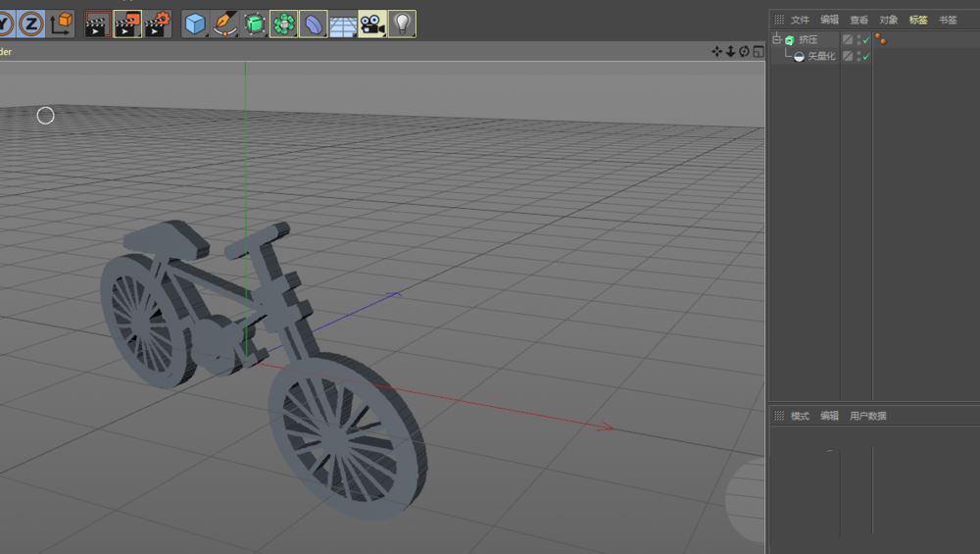980x554 pixels.
Task: Open the generators (subdivision surface) icon
Action: [x=255, y=24]
